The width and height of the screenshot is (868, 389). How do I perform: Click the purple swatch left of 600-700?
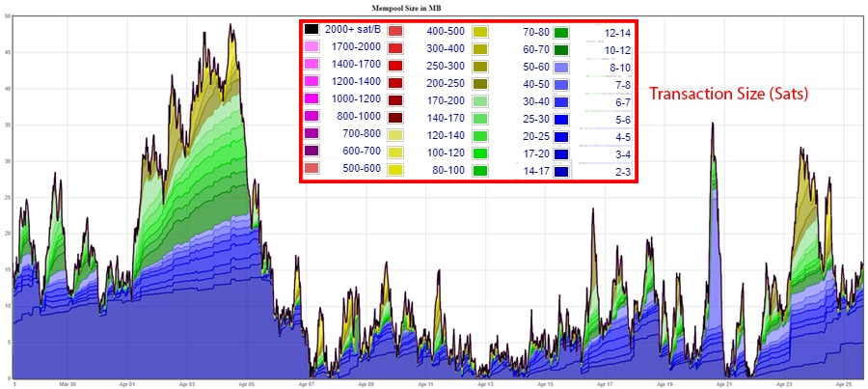pyautogui.click(x=312, y=152)
